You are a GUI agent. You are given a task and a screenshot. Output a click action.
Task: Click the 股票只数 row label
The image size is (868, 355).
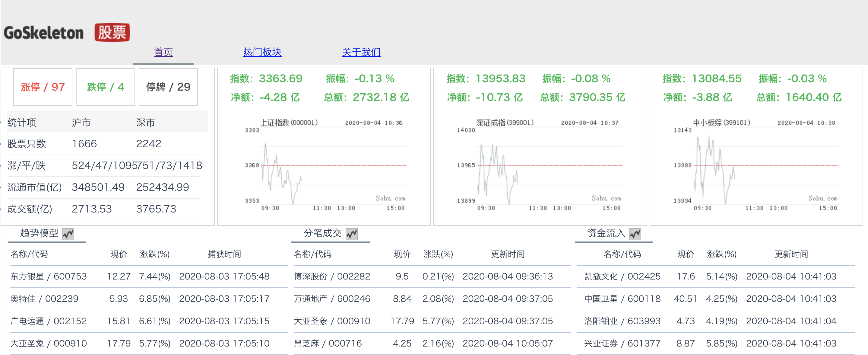27,144
